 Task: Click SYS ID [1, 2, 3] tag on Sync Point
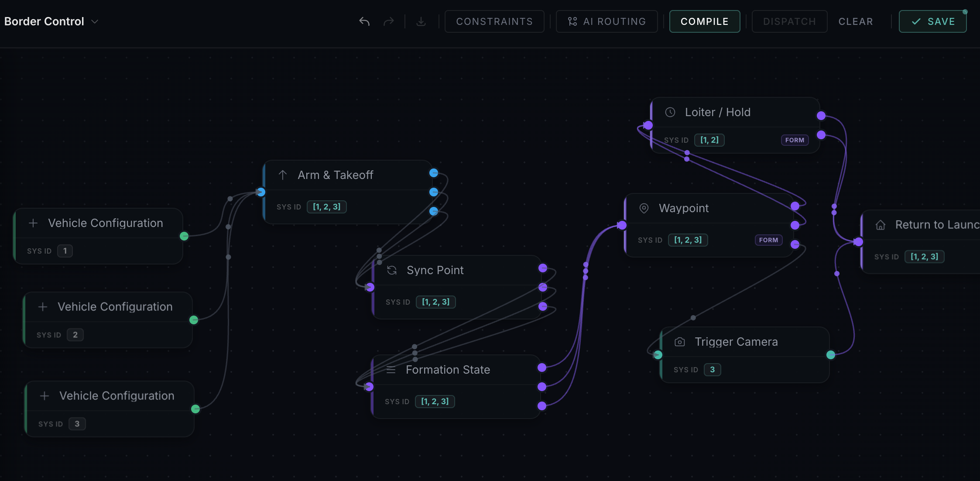click(436, 302)
